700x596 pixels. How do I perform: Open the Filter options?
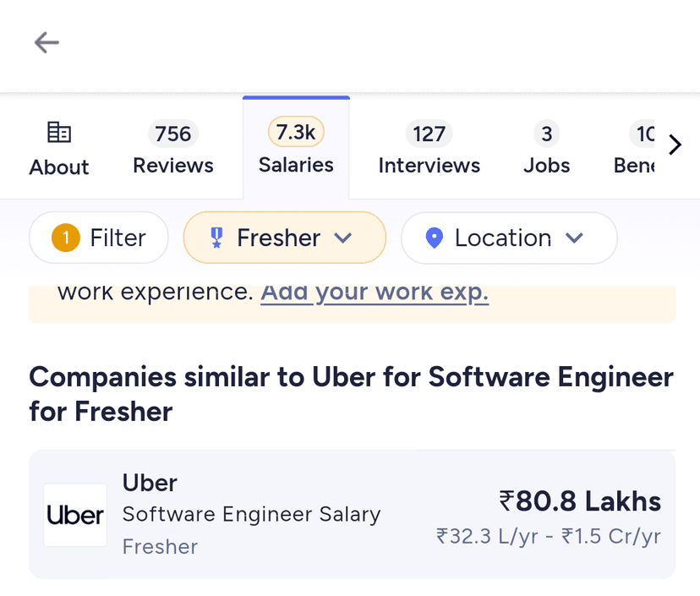[x=99, y=238]
